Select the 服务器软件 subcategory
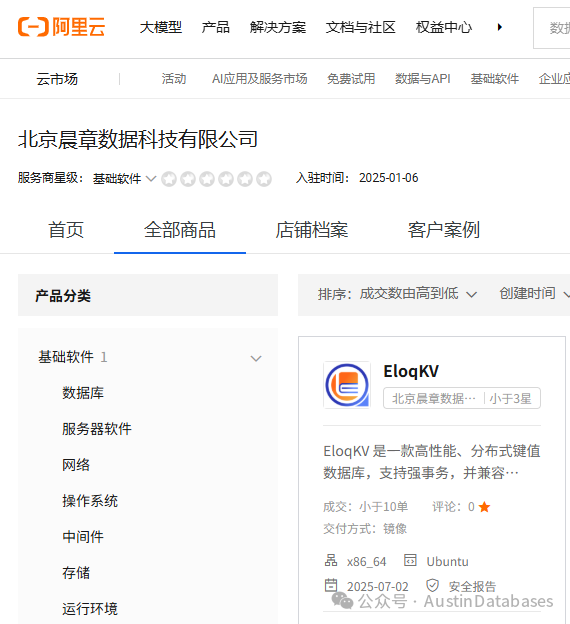Screen dimensions: 570x624 tap(97, 429)
